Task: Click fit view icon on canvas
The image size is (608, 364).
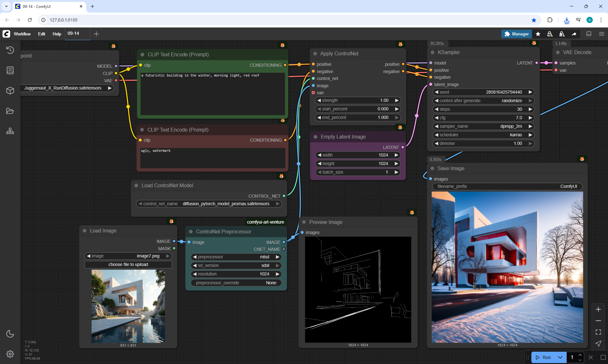Action: click(598, 332)
